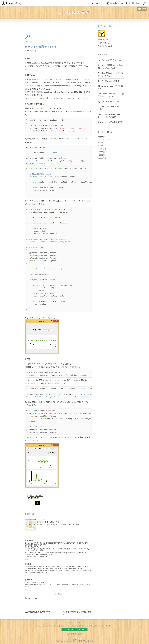
Task: Click the FFT spectrum Form1 screenshot
Action: [42, 466]
